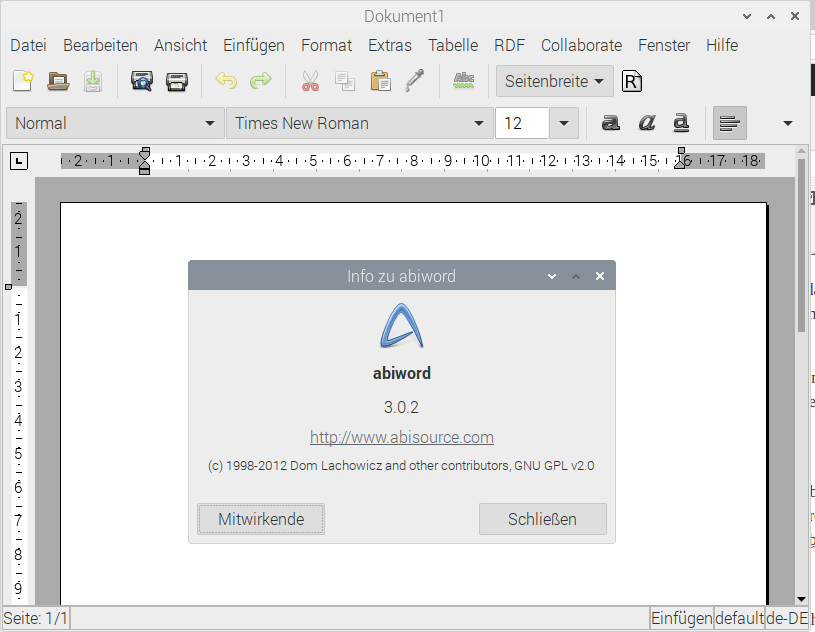815x632 pixels.
Task: Open the Format menu
Action: (x=326, y=45)
